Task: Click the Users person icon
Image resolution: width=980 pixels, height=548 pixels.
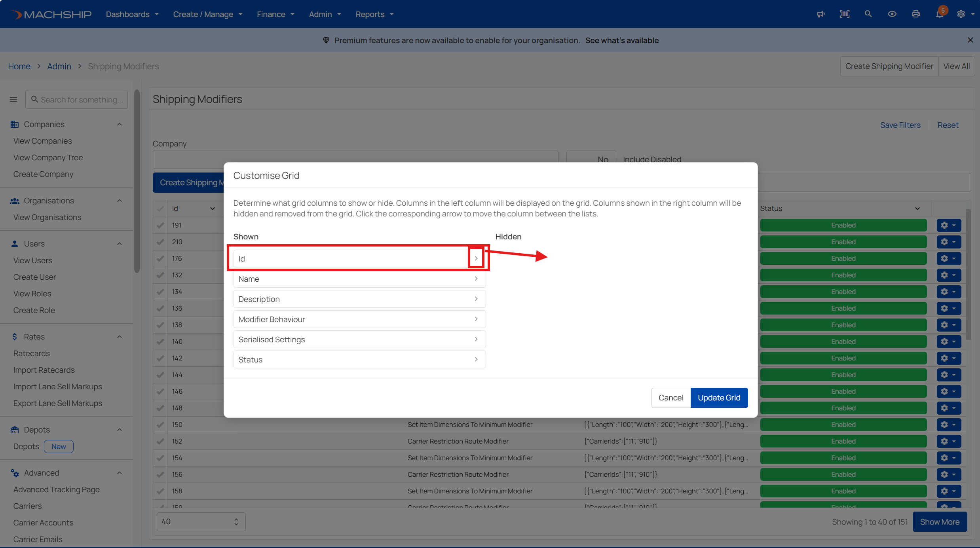Action: [x=15, y=244]
